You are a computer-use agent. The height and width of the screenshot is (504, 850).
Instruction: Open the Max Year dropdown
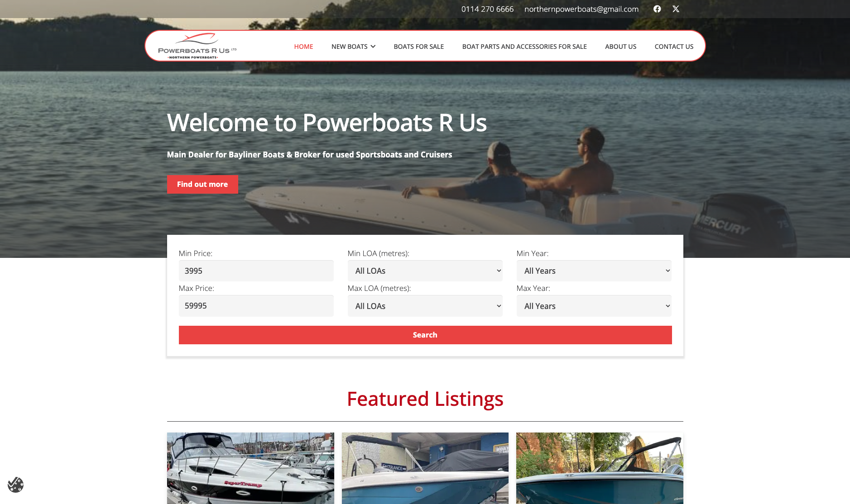pos(594,306)
